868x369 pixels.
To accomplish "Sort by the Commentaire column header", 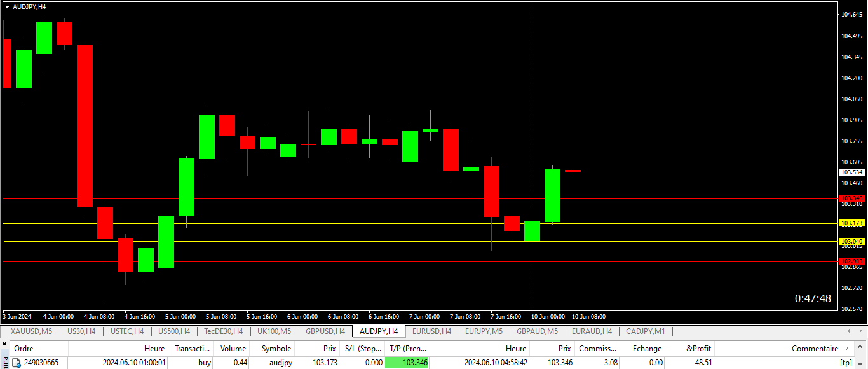I will 814,349.
